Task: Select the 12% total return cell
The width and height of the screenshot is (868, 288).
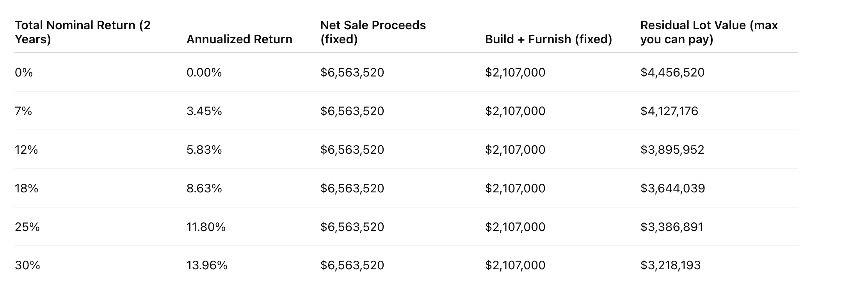Action: pyautogui.click(x=26, y=150)
